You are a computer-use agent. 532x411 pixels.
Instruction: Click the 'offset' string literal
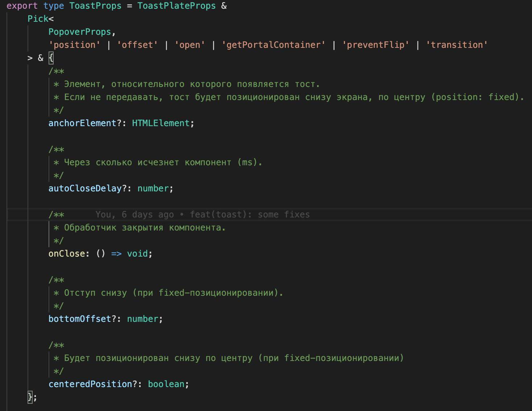click(x=137, y=45)
